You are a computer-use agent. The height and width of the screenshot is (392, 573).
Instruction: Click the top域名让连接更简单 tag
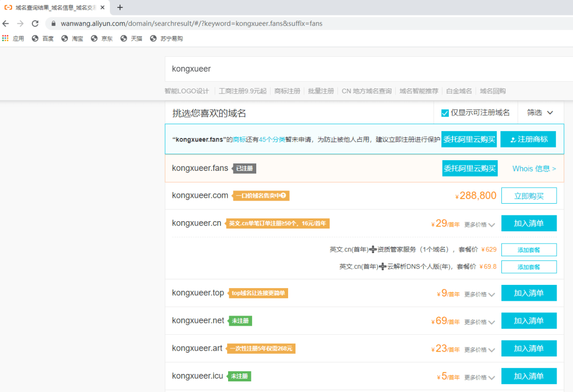coord(258,293)
